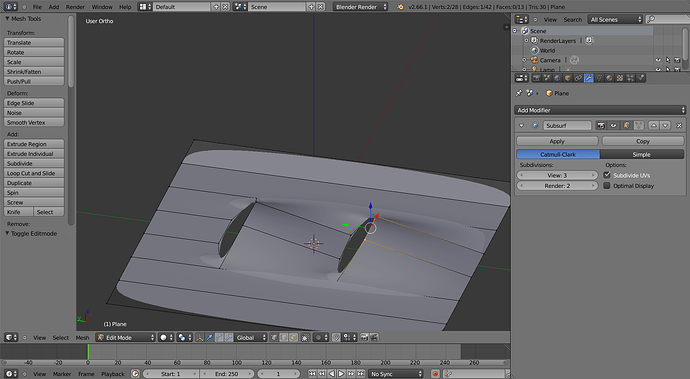Toggle Camera selectability arrow in outliner
The image size is (690, 379).
(668, 60)
